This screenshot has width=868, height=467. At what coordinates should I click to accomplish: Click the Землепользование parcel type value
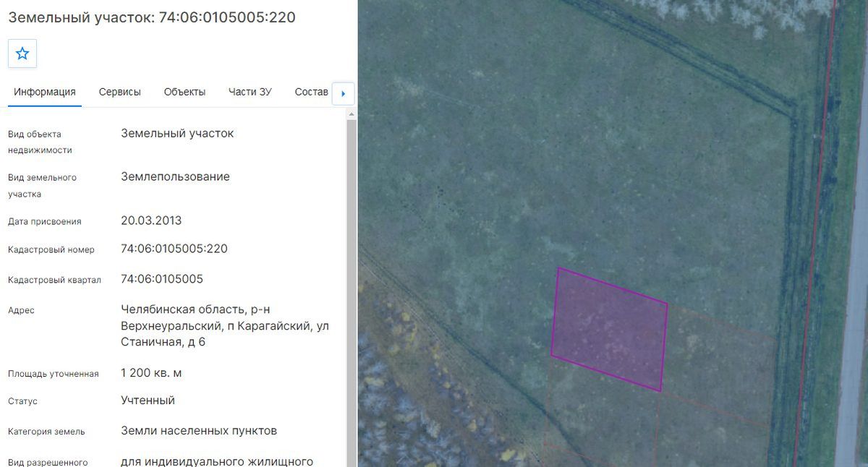tap(175, 176)
